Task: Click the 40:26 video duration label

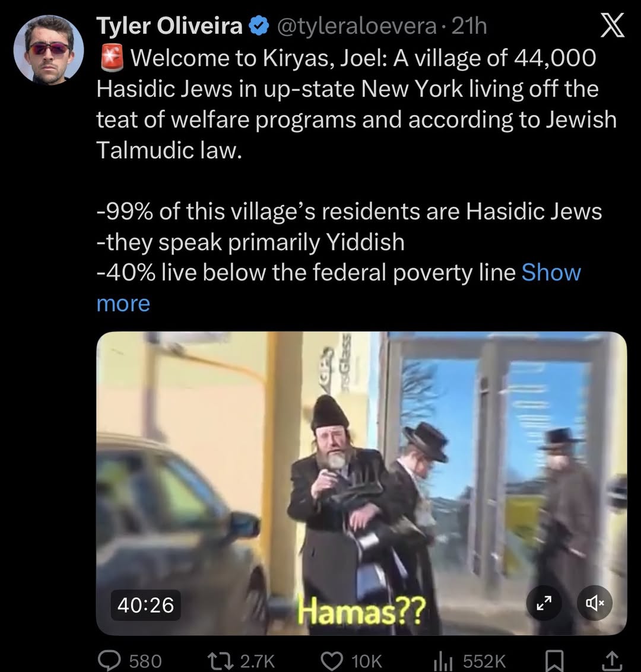Action: 146,605
